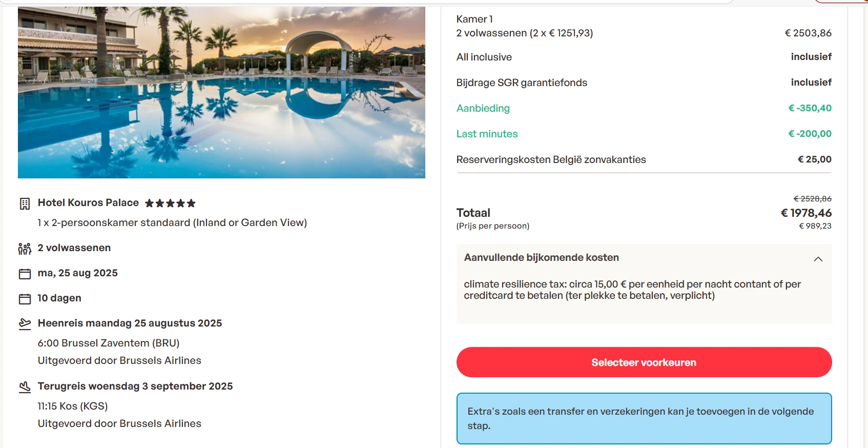This screenshot has width=868, height=448.
Task: Expand details of Kamer 1 pricing
Action: pyautogui.click(x=474, y=19)
